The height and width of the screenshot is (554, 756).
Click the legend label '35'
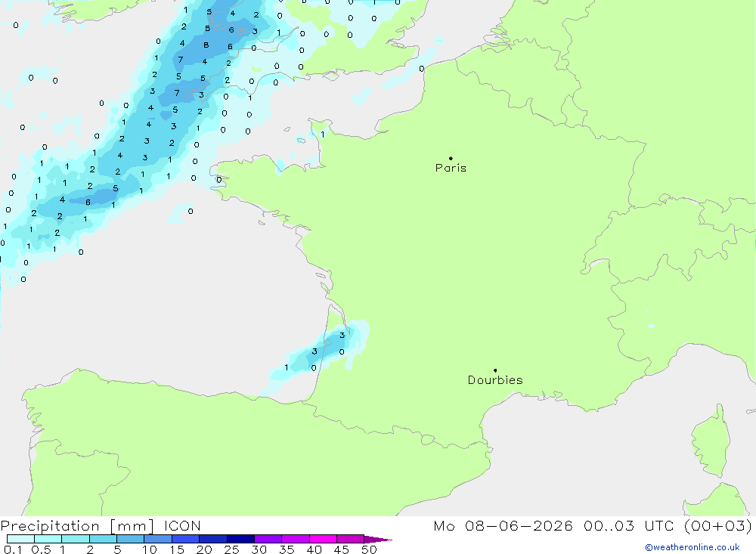[x=287, y=549]
